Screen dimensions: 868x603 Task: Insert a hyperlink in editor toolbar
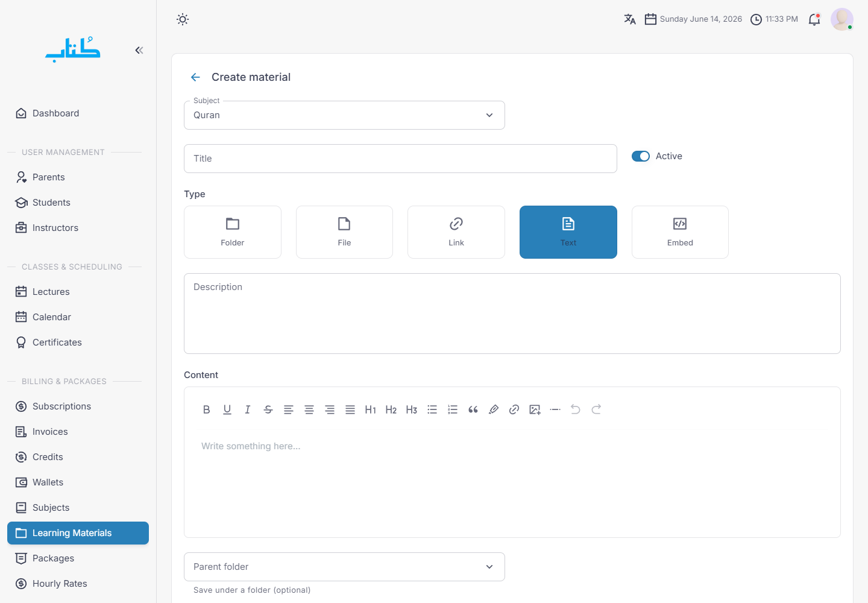[514, 409]
